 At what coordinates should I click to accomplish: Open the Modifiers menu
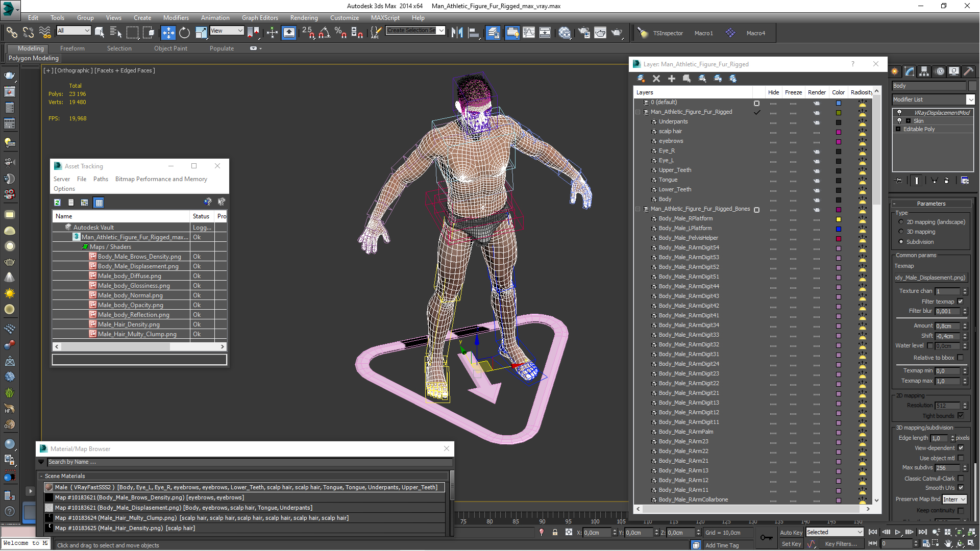176,18
